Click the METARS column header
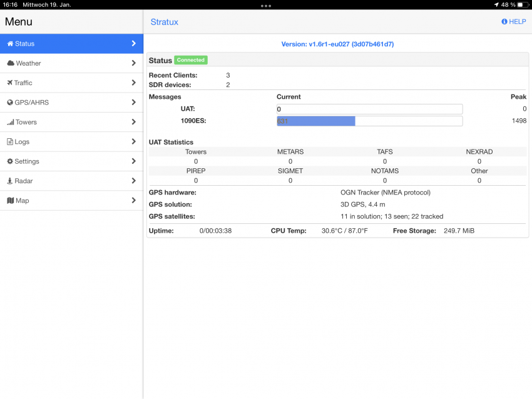This screenshot has height=399, width=532. (290, 152)
